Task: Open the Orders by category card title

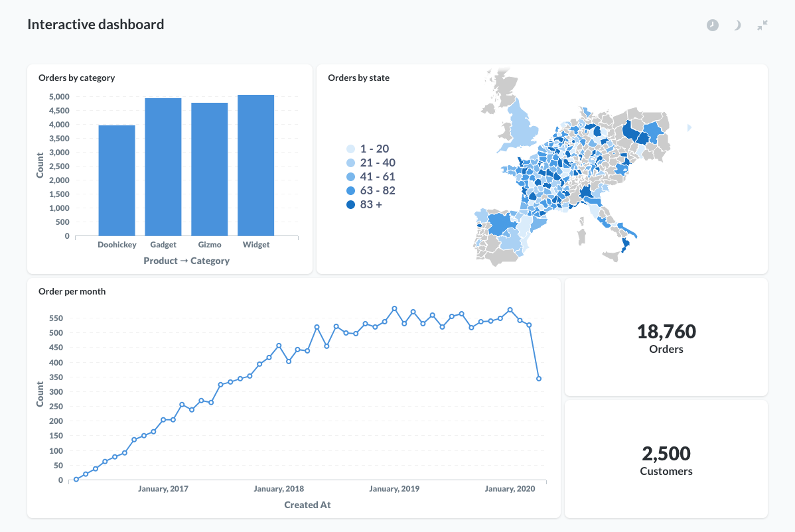Action: [77, 78]
